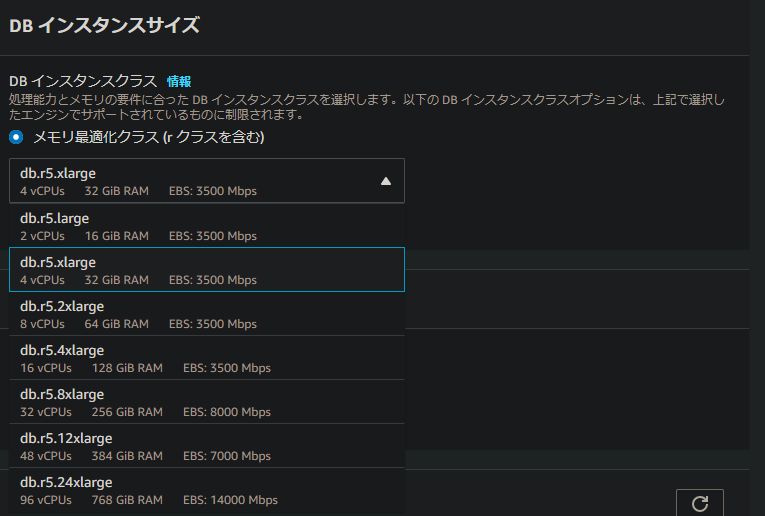Viewport: 765px width, 516px height.
Task: Open the 情報 info link
Action: [x=179, y=81]
